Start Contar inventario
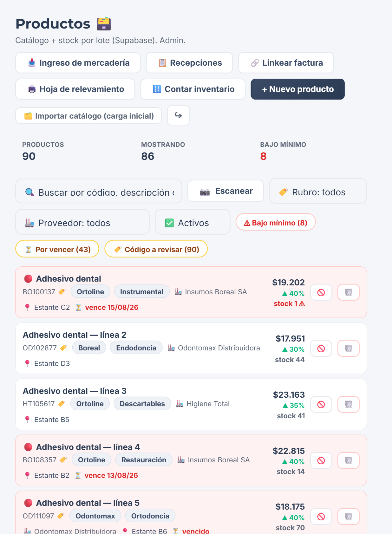This screenshot has width=392, height=534. pyautogui.click(x=193, y=89)
